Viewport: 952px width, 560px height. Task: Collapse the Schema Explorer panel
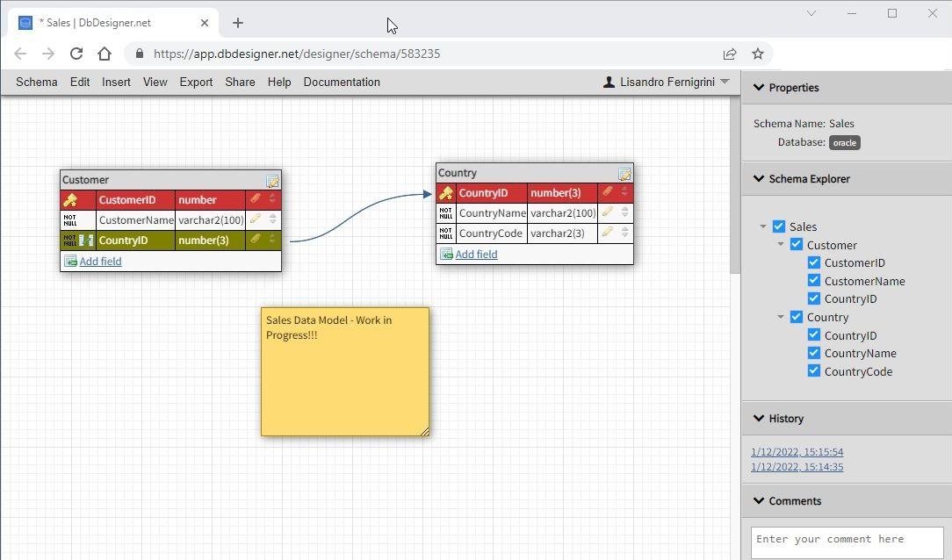point(758,178)
